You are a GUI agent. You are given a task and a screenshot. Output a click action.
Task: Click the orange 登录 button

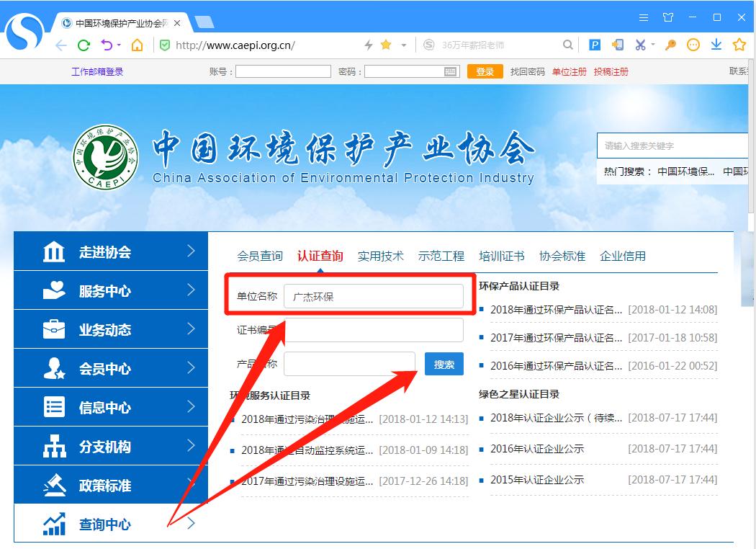(485, 72)
